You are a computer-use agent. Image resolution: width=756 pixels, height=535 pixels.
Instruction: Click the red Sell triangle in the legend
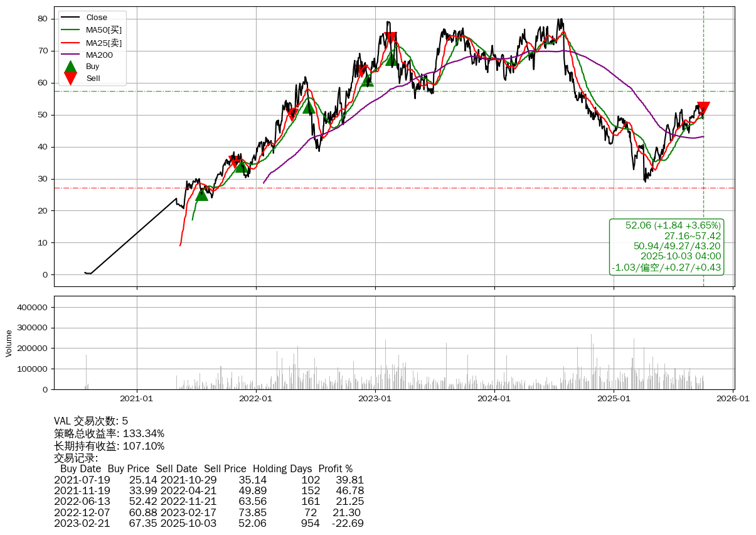(71, 78)
